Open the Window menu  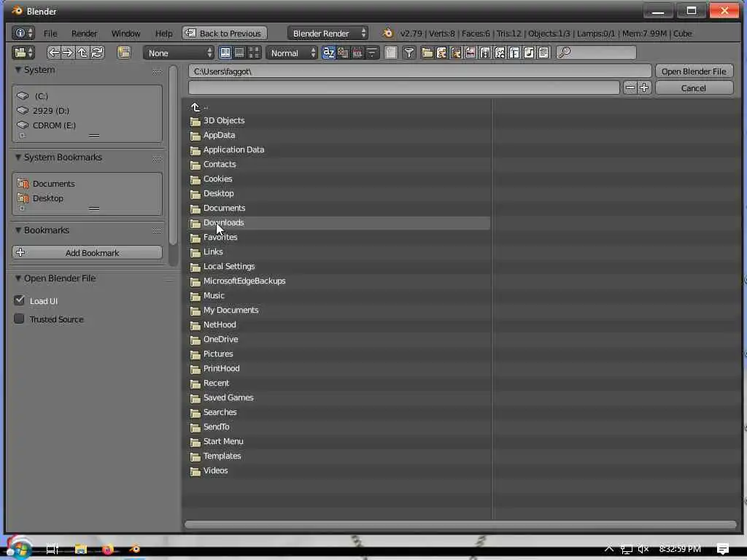point(125,34)
